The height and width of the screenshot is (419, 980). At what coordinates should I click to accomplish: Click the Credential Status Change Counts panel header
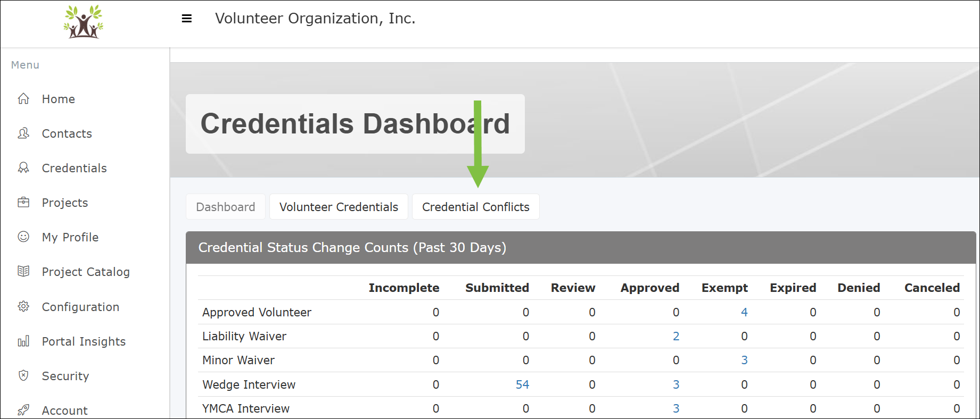pyautogui.click(x=581, y=247)
